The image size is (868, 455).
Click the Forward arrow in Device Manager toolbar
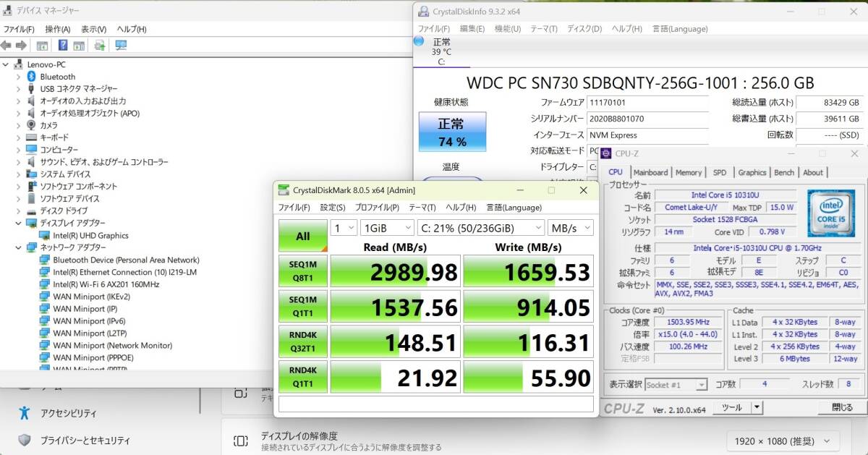20,45
